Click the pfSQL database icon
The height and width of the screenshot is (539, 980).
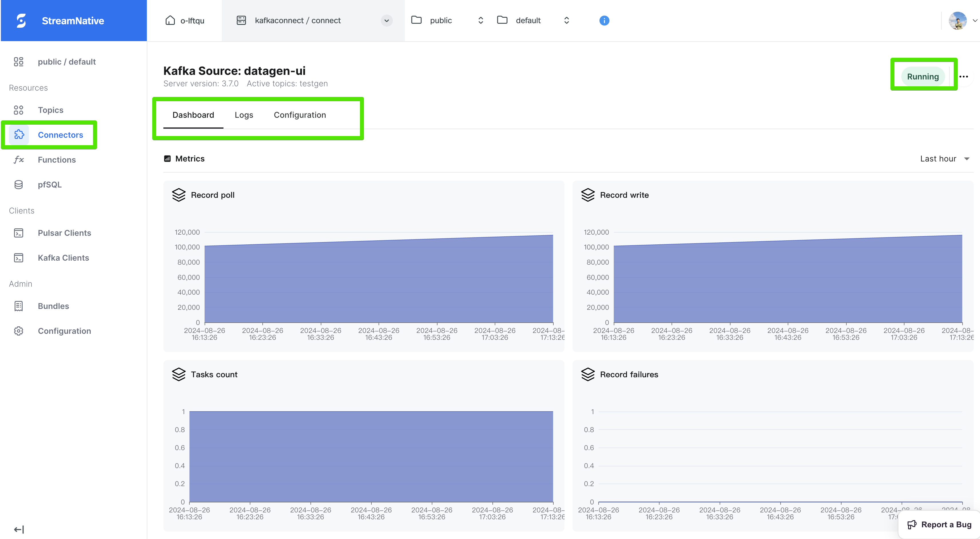point(19,184)
